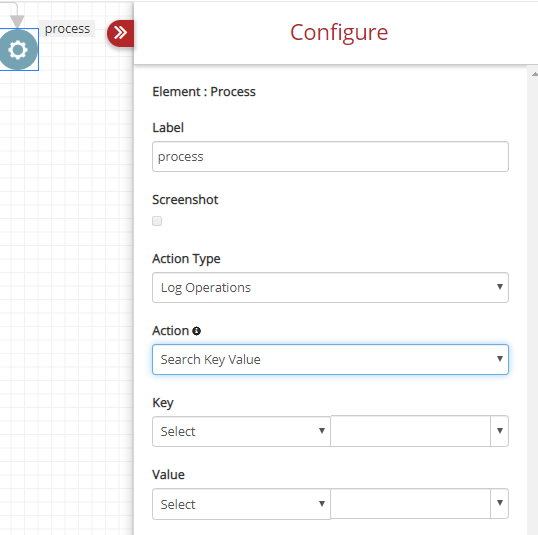This screenshot has height=535, width=538.
Task: Click the connector arrow above the process node
Action: (16, 21)
